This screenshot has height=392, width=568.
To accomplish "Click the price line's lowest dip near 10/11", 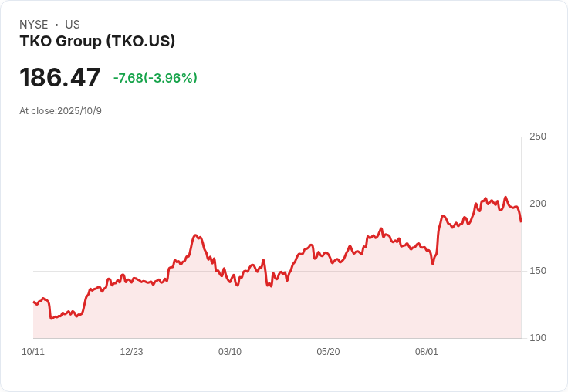I will [x=51, y=318].
